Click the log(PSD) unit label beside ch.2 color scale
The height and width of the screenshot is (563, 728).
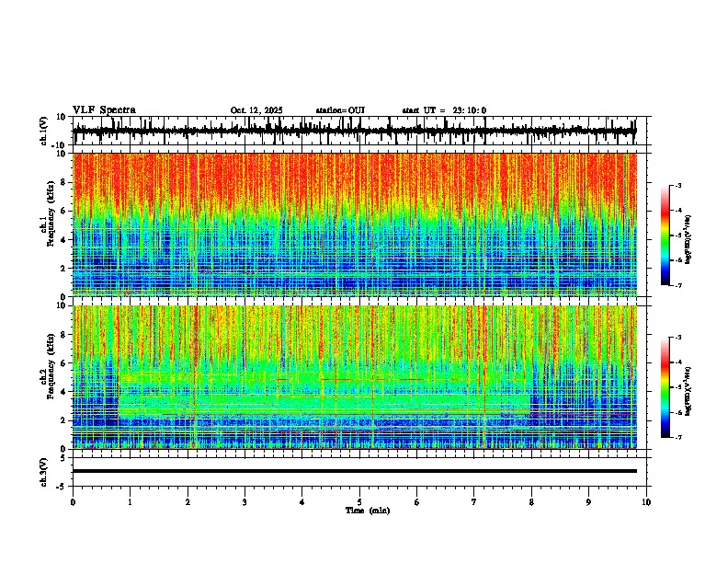[x=688, y=391]
